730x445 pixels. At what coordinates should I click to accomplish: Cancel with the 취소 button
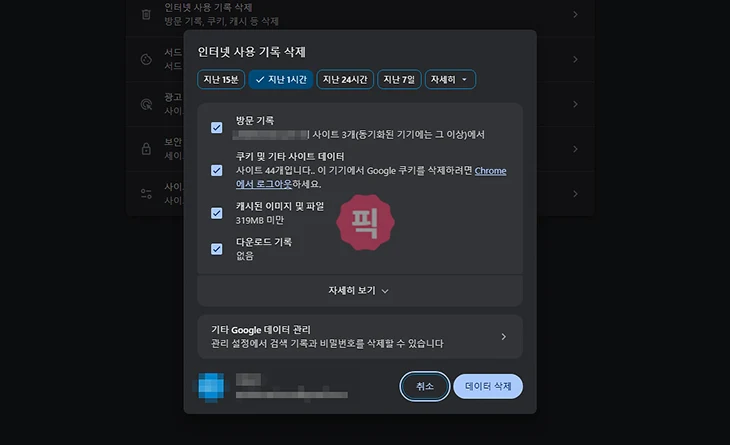[x=425, y=386]
